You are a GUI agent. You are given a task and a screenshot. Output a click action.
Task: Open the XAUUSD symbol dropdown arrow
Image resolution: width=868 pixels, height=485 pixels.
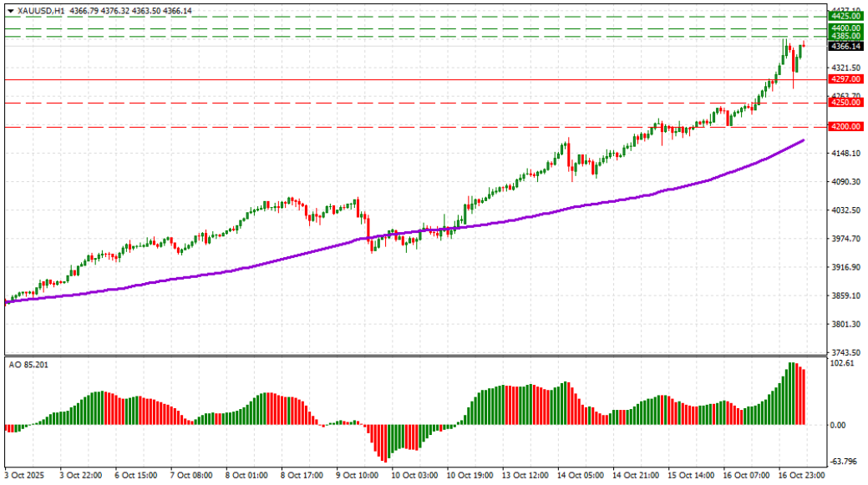(x=12, y=11)
